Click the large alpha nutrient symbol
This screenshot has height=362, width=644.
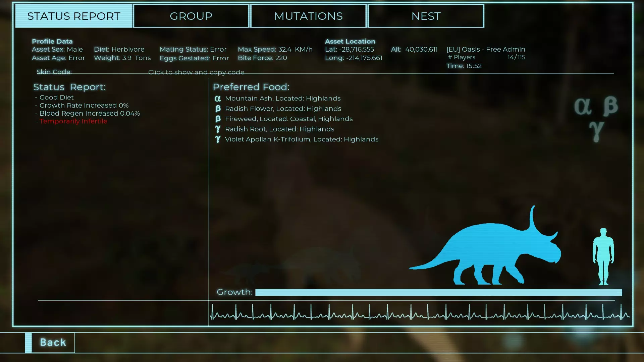[583, 107]
